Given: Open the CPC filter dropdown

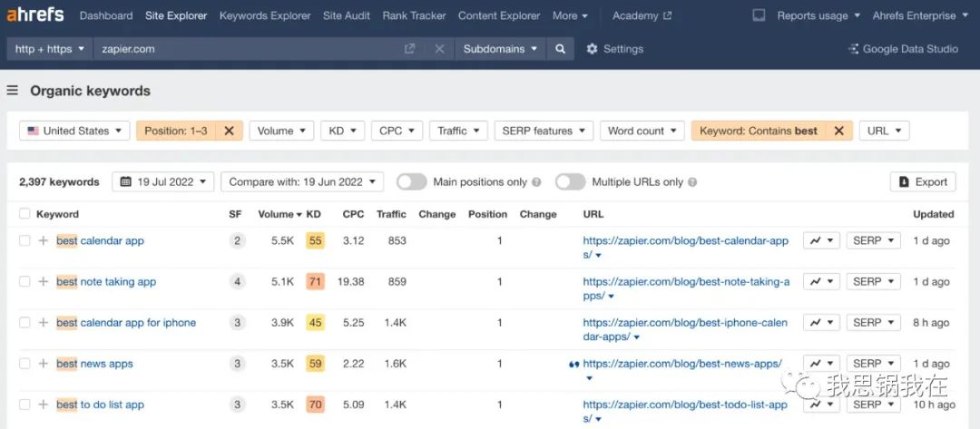Looking at the screenshot, I should pyautogui.click(x=397, y=131).
